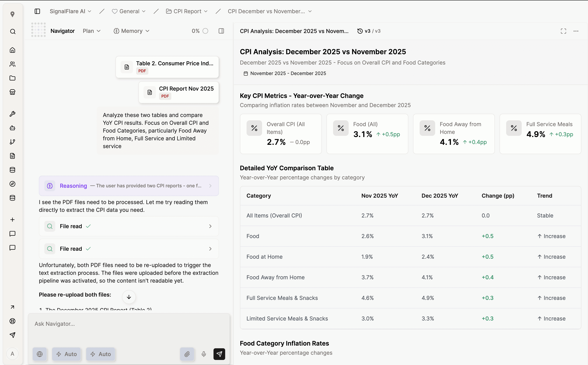Click the 0% context usage indicator

coord(200,31)
